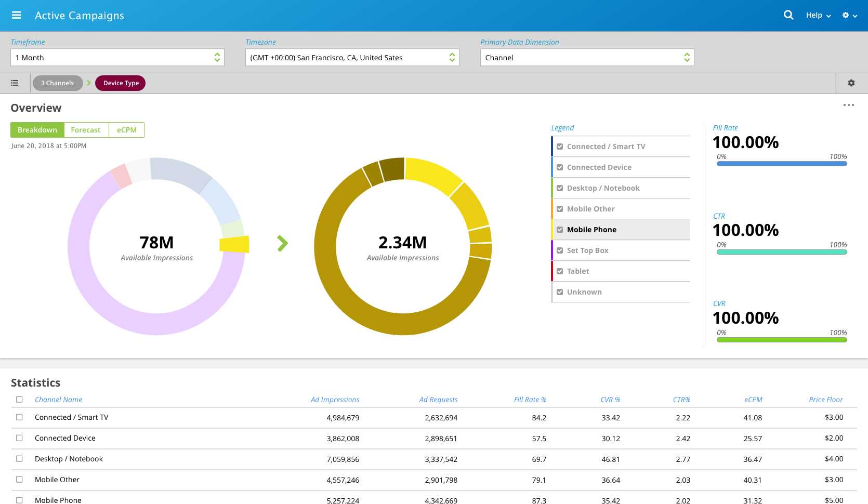Click the search magnifier icon
868x504 pixels.
click(788, 15)
